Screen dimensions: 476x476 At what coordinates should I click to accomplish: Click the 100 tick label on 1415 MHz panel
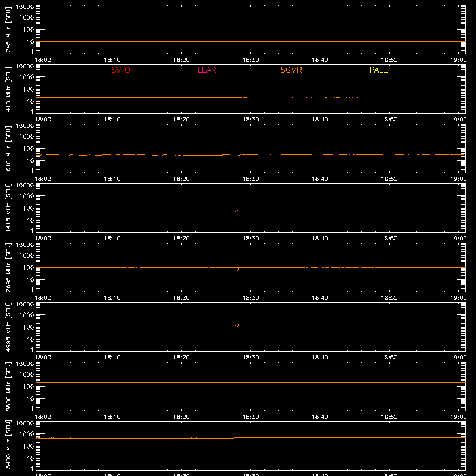tap(29, 208)
